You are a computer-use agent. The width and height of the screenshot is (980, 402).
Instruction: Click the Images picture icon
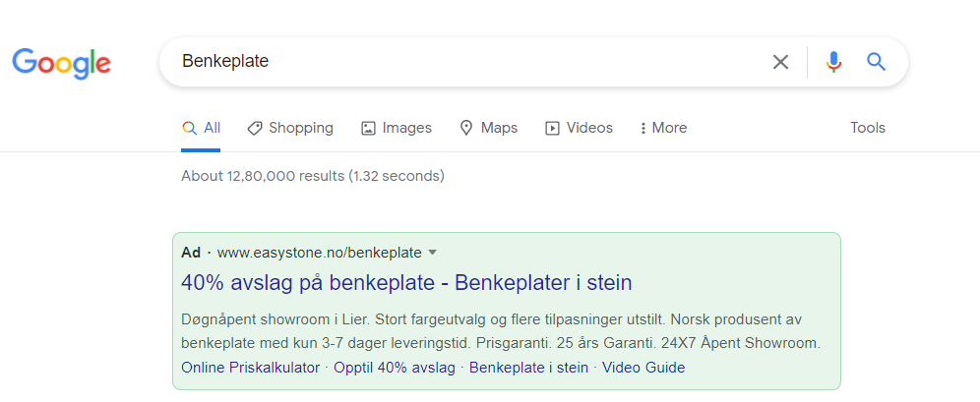368,129
